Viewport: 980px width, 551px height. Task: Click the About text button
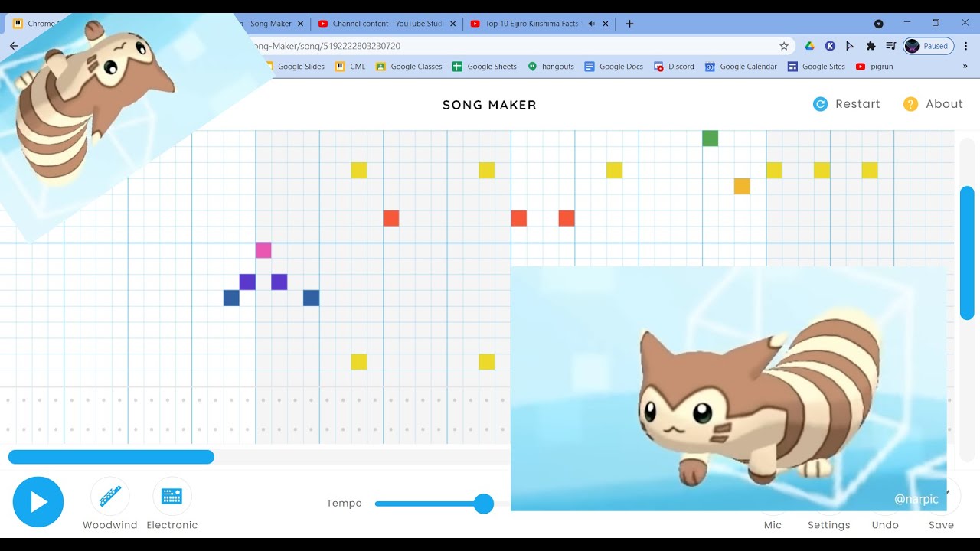[x=944, y=104]
